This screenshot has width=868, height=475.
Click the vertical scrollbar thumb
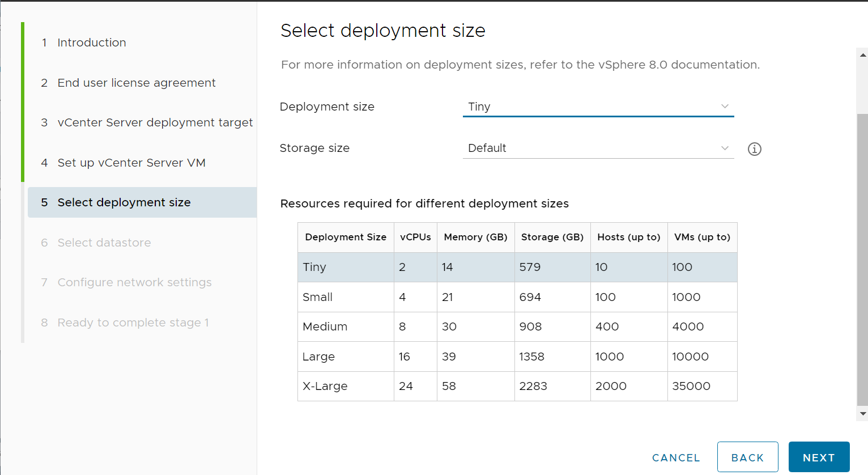pyautogui.click(x=863, y=260)
